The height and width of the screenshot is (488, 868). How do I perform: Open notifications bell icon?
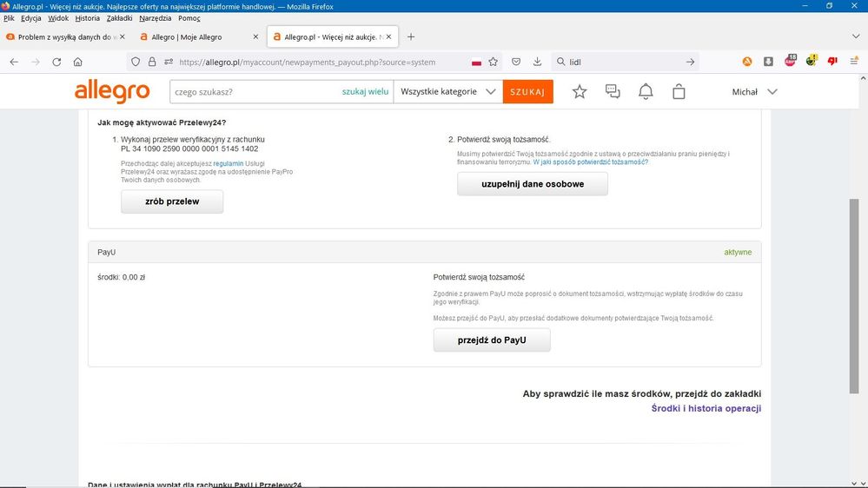[646, 91]
